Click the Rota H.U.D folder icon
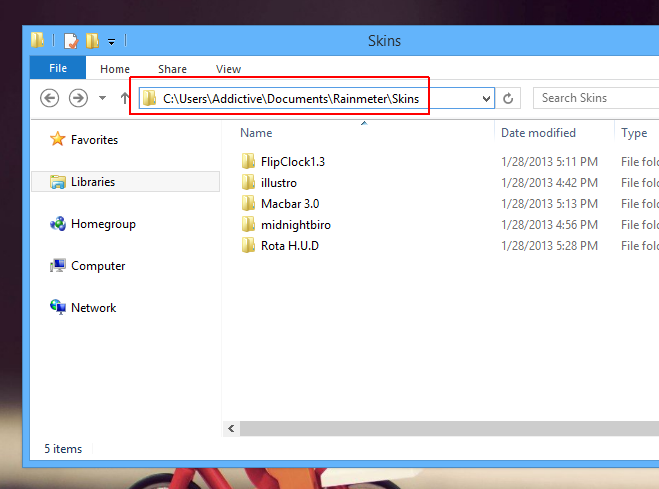This screenshot has width=659, height=489. [x=249, y=245]
